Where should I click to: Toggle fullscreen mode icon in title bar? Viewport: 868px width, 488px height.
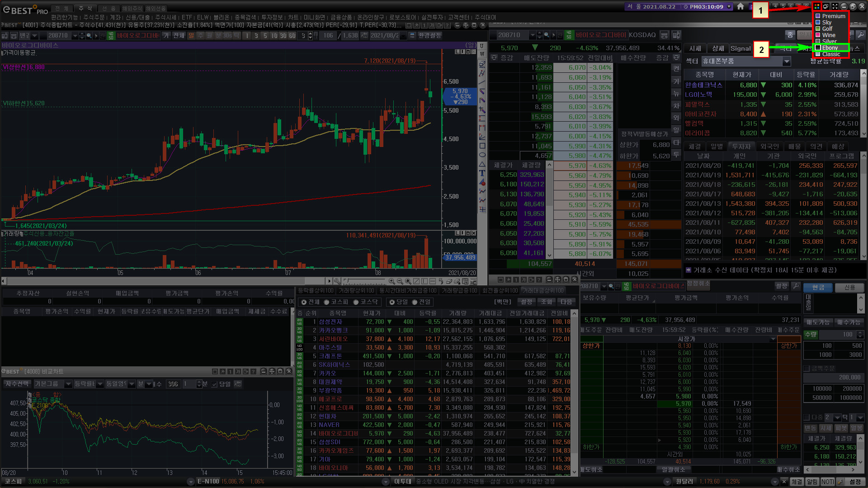[835, 6]
